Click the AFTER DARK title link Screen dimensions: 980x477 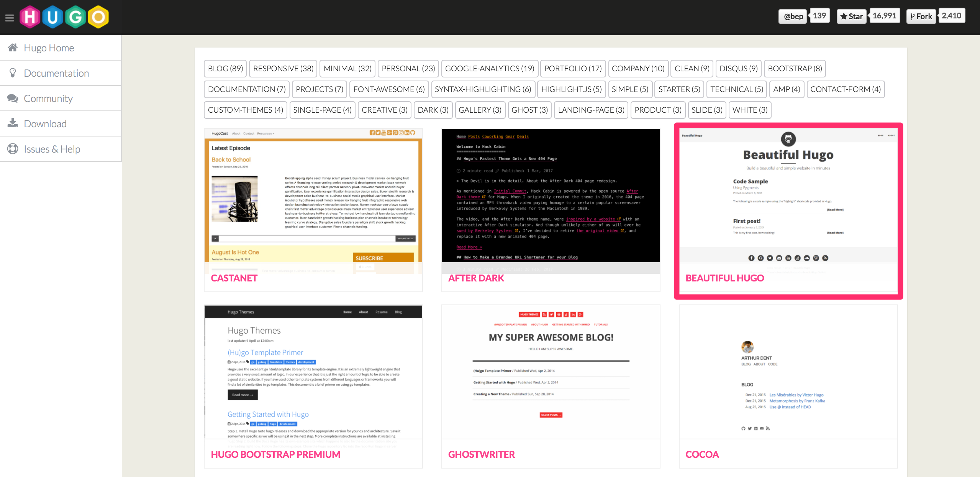click(x=476, y=278)
